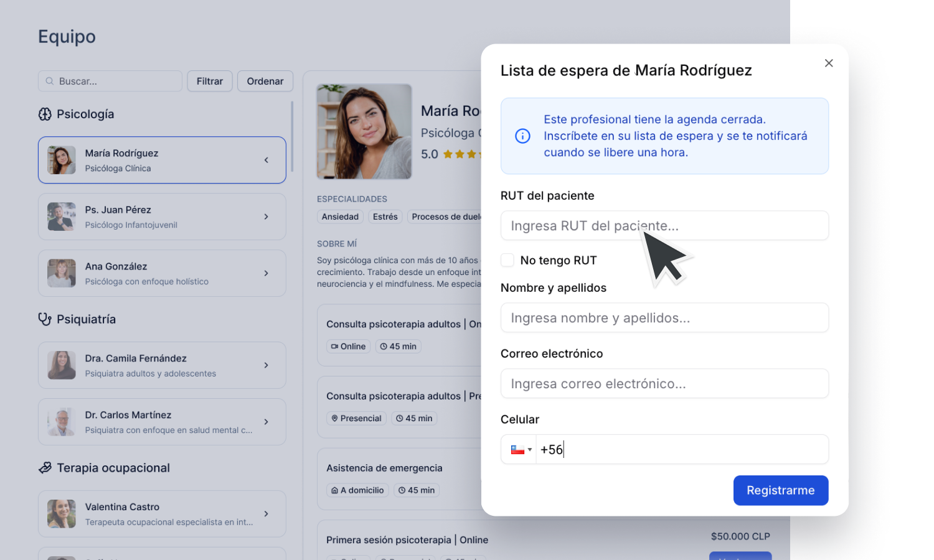The width and height of the screenshot is (934, 560).
Task: Open the Chile flag country code dropdown
Action: click(521, 449)
